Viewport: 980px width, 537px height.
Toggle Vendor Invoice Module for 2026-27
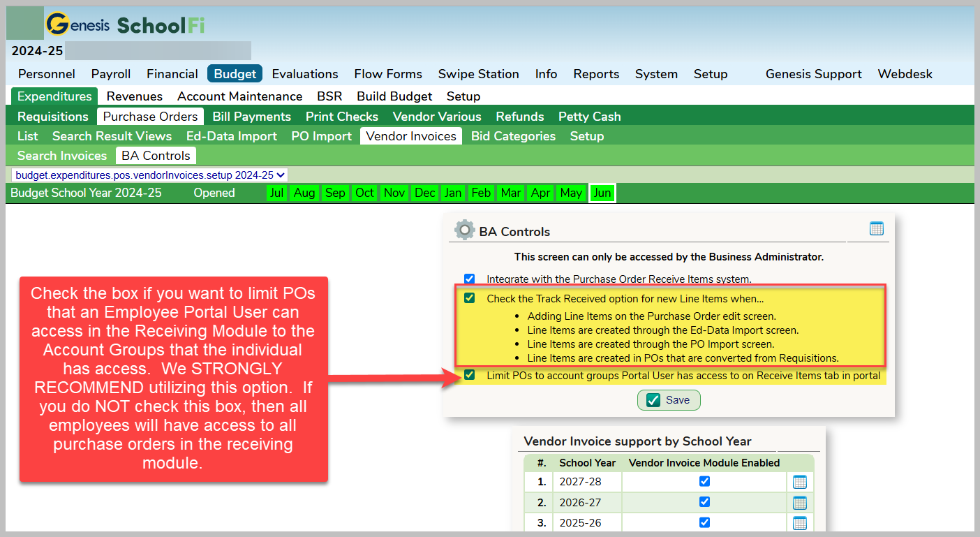(x=704, y=501)
